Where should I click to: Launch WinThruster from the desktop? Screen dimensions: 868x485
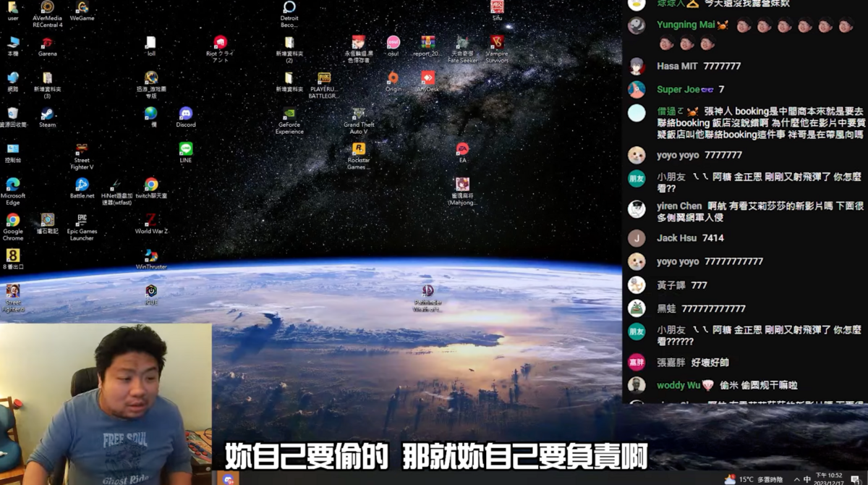(151, 259)
